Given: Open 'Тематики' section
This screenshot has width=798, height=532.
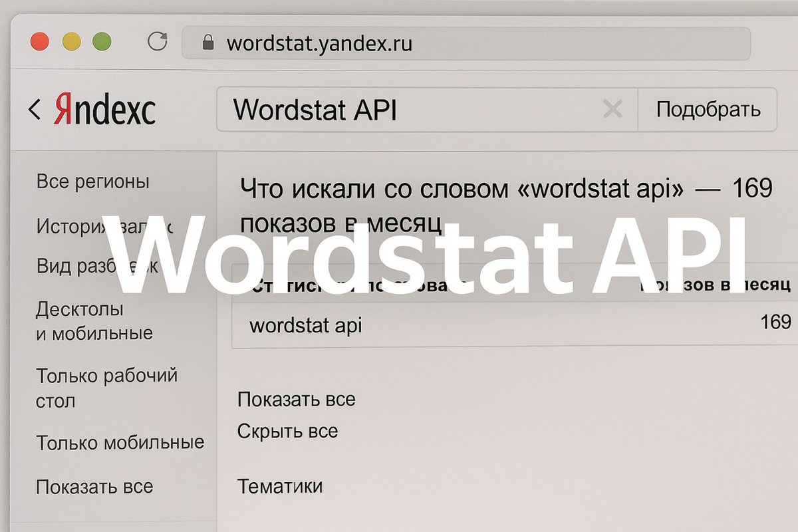Looking at the screenshot, I should coord(280,486).
